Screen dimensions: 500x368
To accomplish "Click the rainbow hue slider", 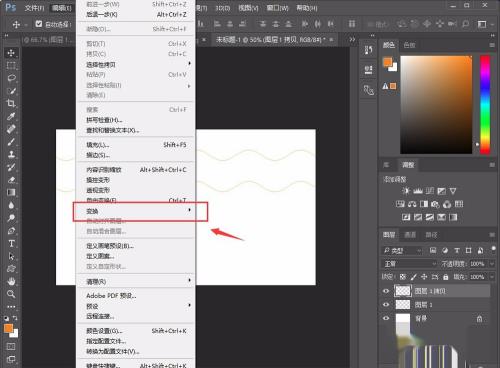I will (485, 105).
